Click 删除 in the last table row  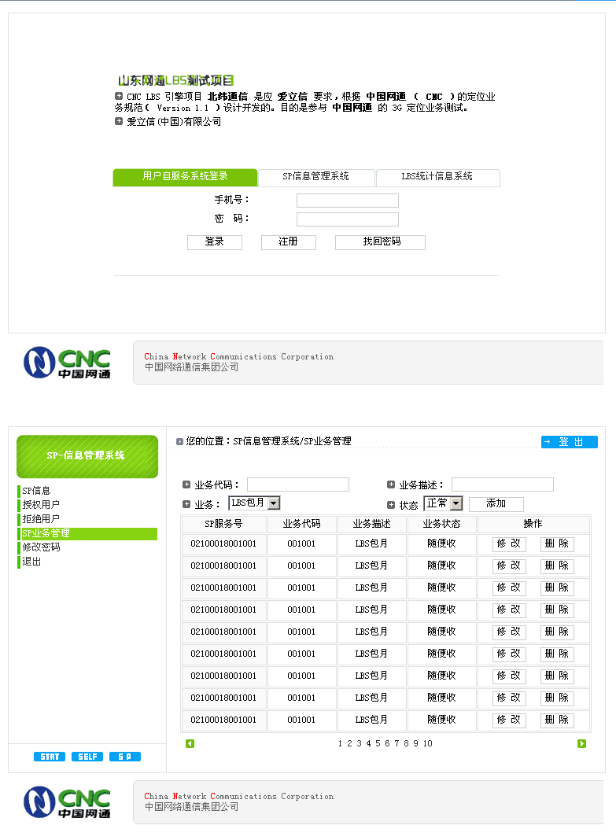(x=557, y=720)
